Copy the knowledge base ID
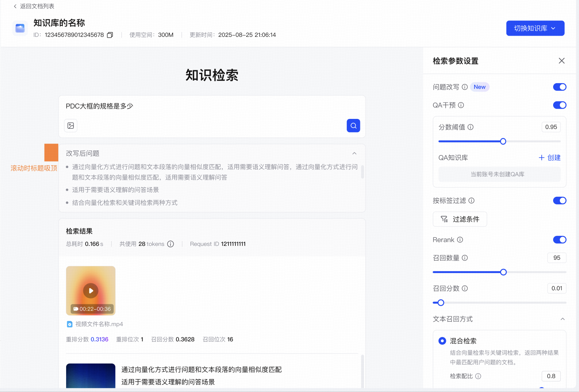 [110, 35]
